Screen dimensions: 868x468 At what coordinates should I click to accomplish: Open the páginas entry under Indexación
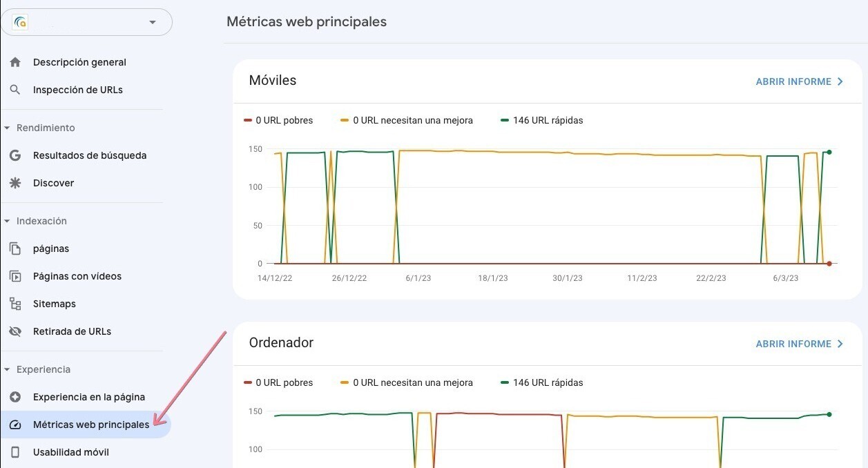(x=50, y=248)
